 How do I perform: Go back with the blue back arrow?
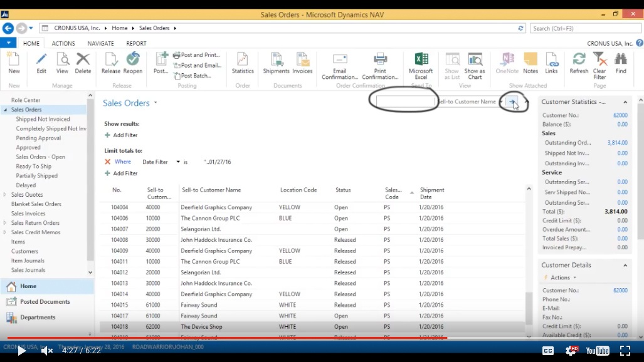8,28
